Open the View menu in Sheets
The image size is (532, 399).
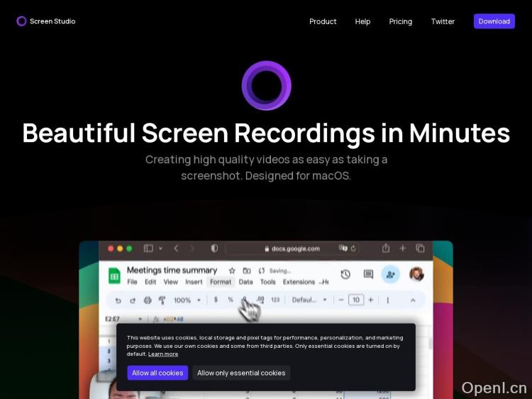(170, 282)
